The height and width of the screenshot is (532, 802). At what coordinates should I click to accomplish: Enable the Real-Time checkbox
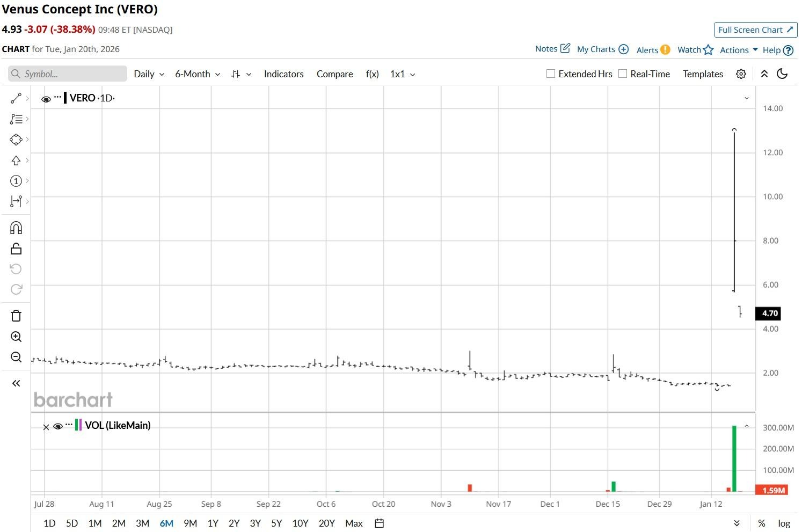click(623, 74)
